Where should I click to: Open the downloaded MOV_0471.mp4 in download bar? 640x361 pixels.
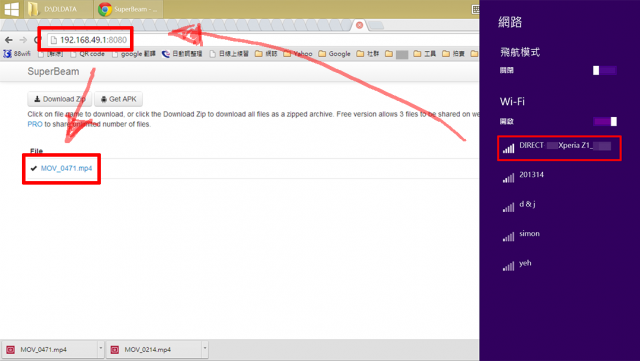tap(49, 350)
